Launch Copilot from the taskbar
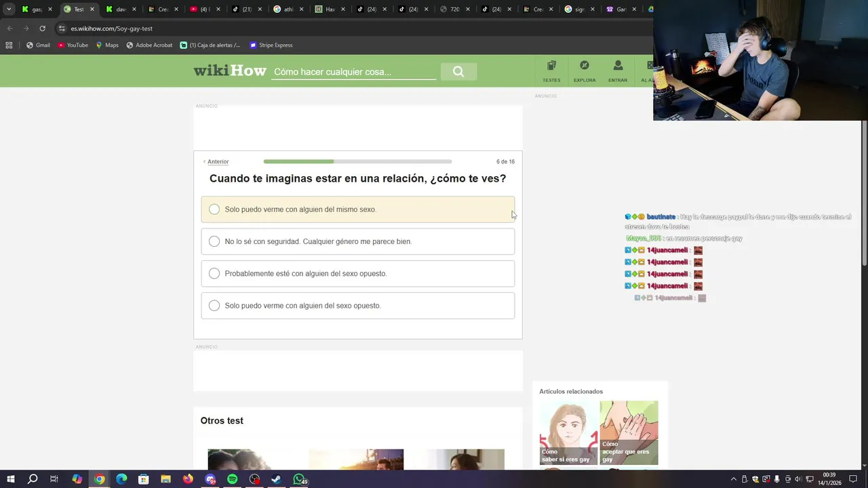This screenshot has width=868, height=488. click(77, 479)
